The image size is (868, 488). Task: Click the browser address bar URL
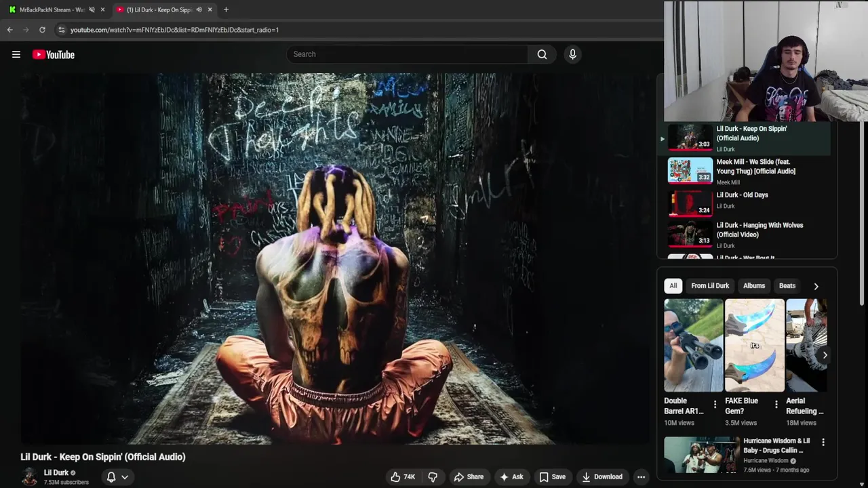[x=174, y=30]
